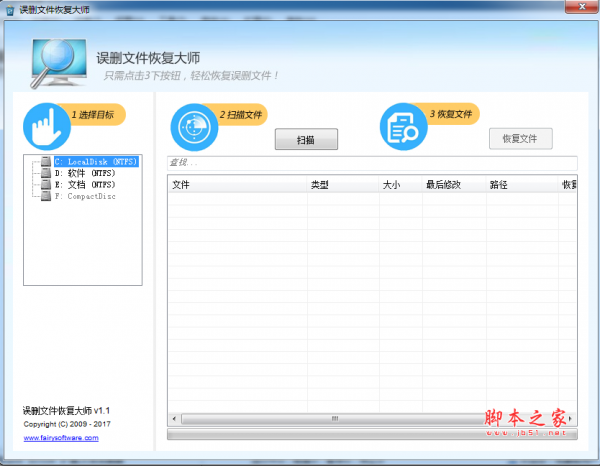This screenshot has width=600, height=466.
Task: Click the E: drive disk icon
Action: point(46,185)
